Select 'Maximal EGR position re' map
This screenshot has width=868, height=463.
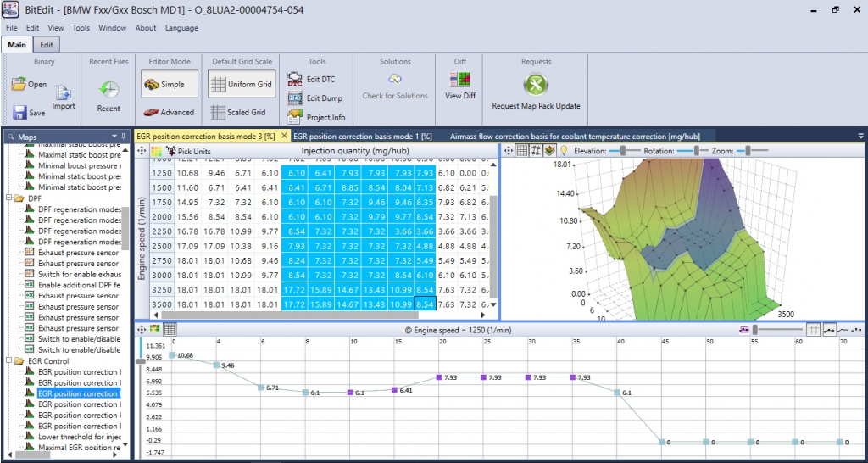click(x=79, y=447)
